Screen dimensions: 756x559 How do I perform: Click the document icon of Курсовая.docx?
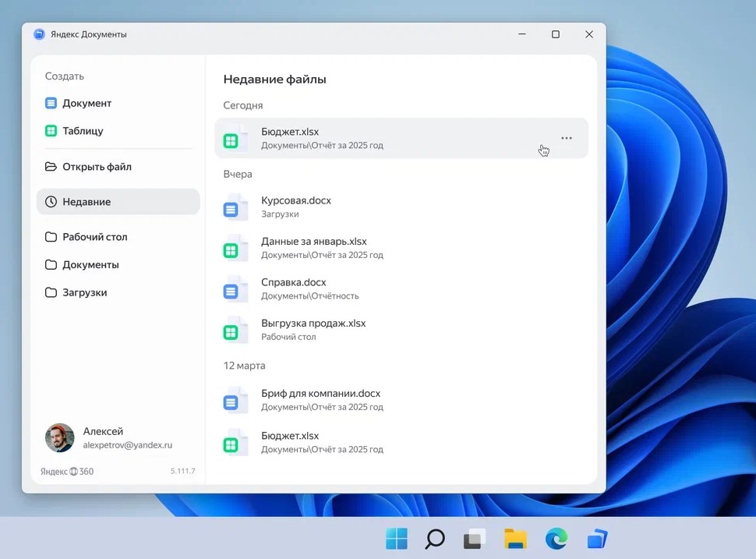235,207
